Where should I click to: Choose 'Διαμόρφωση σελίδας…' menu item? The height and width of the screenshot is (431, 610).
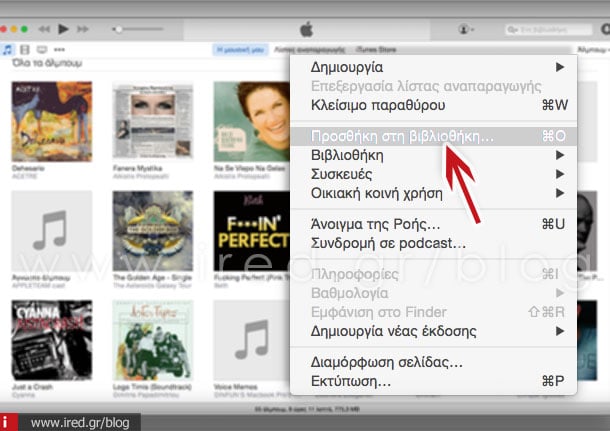click(x=433, y=362)
